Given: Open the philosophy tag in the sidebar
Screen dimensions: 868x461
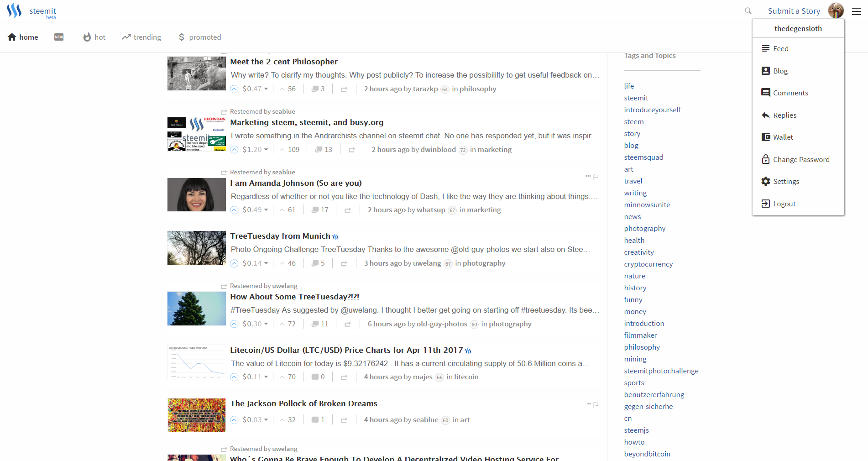Looking at the screenshot, I should tap(642, 347).
